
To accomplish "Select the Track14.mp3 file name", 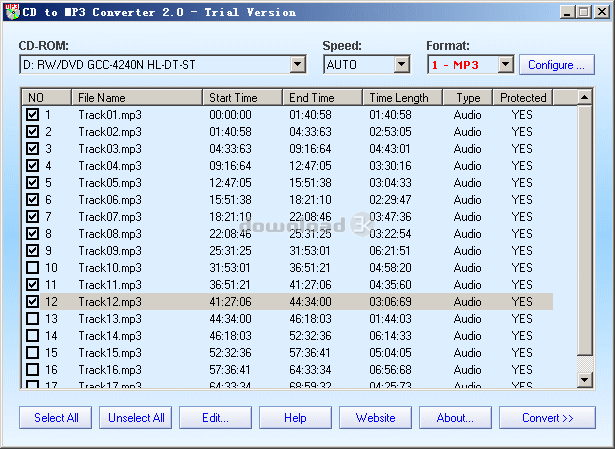I will pyautogui.click(x=110, y=336).
